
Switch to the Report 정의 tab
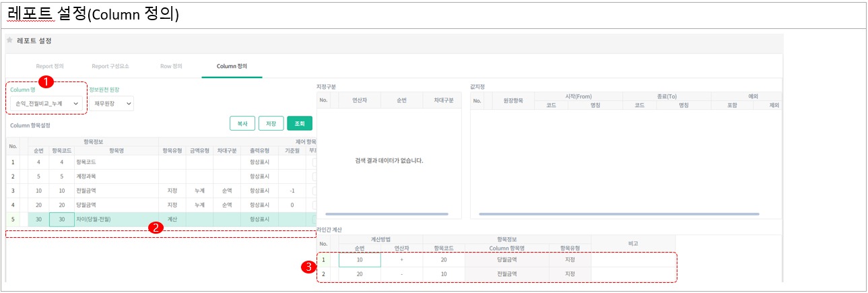point(50,67)
